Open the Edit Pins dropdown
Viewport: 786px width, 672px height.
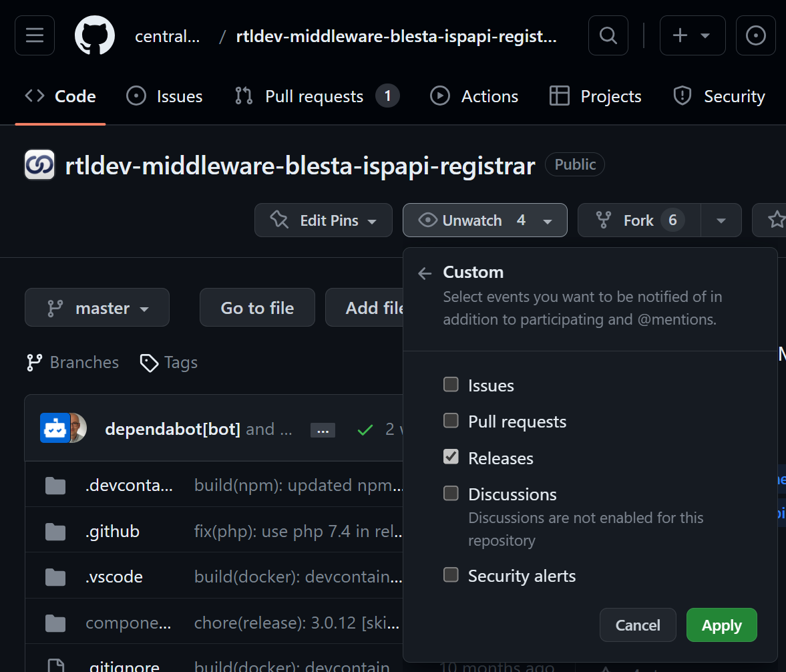click(x=323, y=220)
